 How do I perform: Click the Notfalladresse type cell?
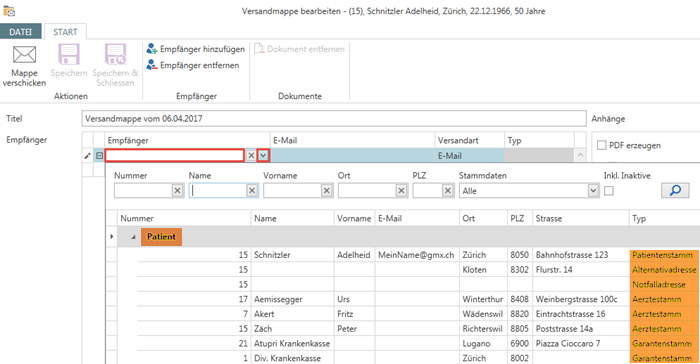[x=663, y=285]
